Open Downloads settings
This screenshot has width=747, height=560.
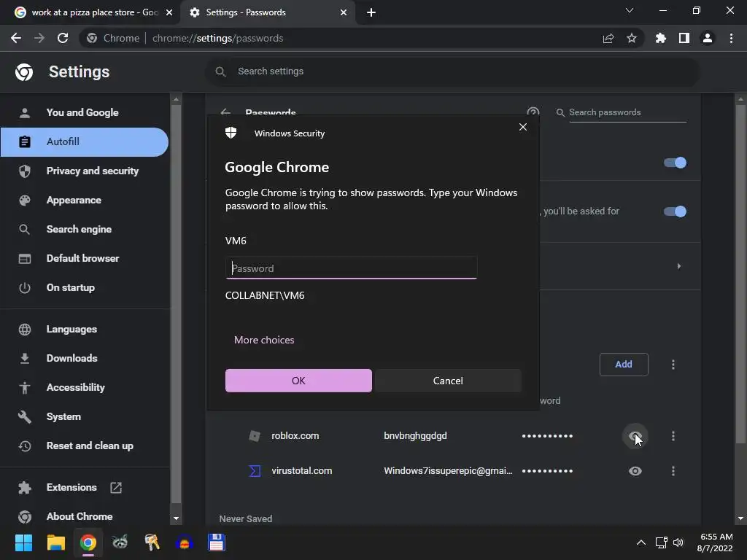click(85, 358)
